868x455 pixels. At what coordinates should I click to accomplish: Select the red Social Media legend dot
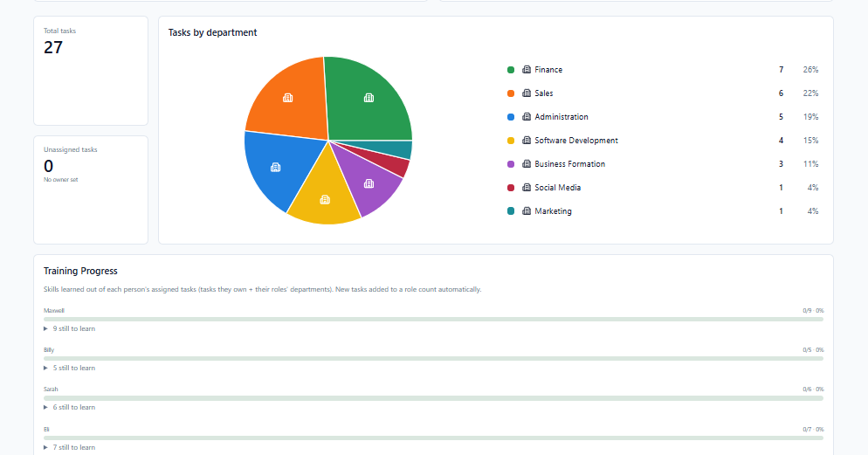point(511,188)
